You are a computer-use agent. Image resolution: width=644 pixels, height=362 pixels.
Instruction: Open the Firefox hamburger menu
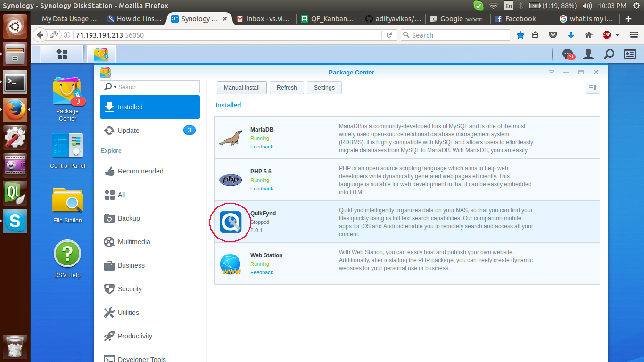[x=634, y=35]
